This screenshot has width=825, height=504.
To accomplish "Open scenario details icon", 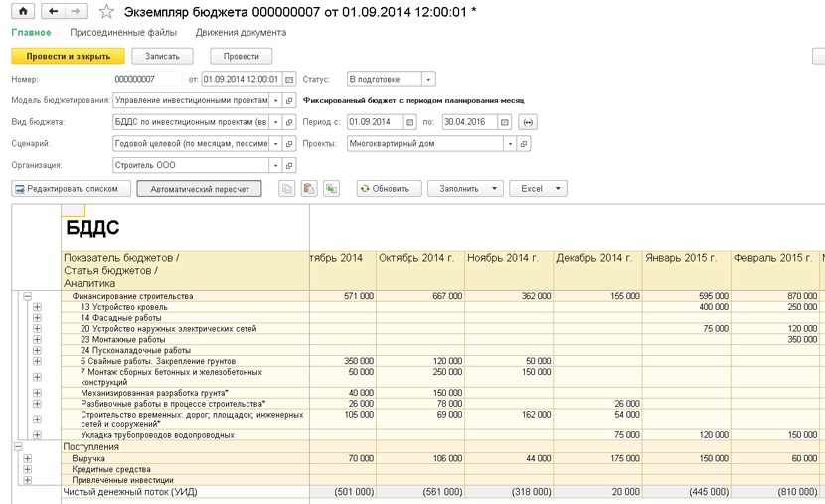I will coord(289,143).
